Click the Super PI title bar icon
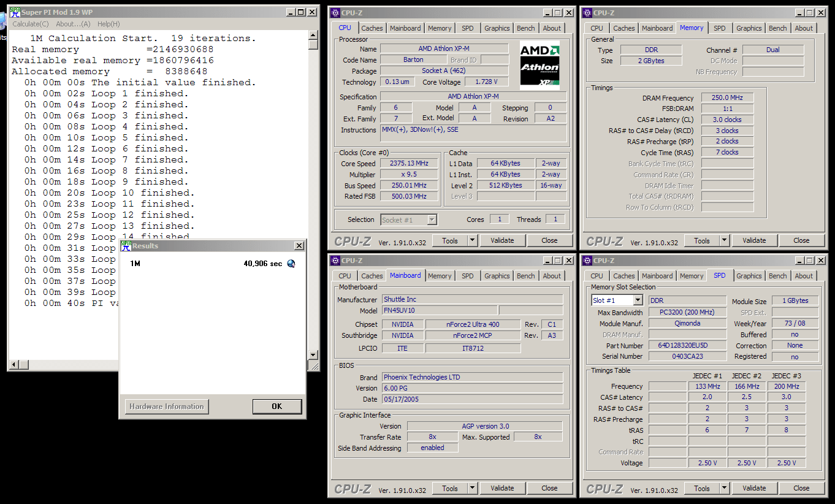The height and width of the screenshot is (504, 835). pos(15,12)
